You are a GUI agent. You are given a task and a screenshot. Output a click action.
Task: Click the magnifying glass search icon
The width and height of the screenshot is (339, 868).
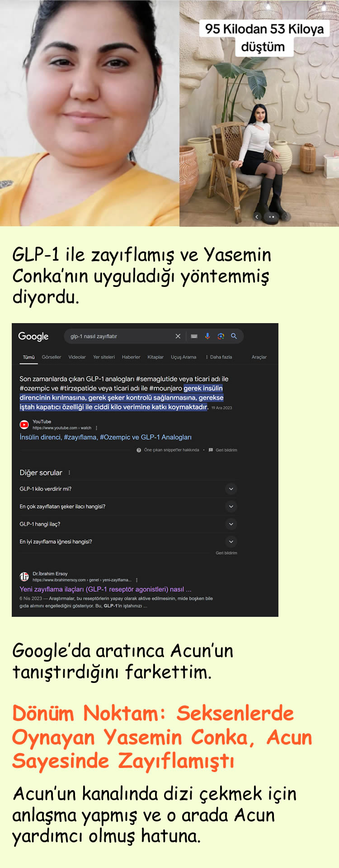coord(234,336)
